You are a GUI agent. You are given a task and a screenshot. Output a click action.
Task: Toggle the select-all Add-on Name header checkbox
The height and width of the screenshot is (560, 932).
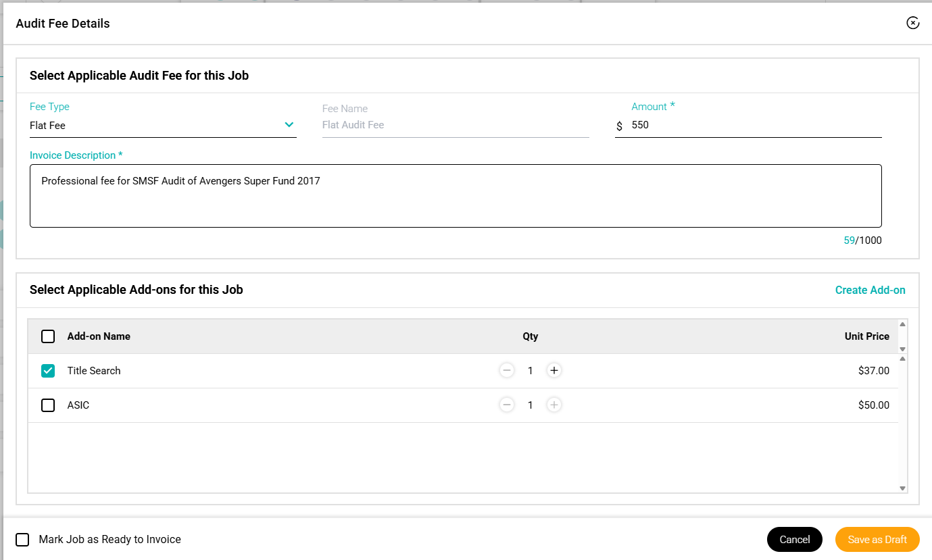click(48, 336)
